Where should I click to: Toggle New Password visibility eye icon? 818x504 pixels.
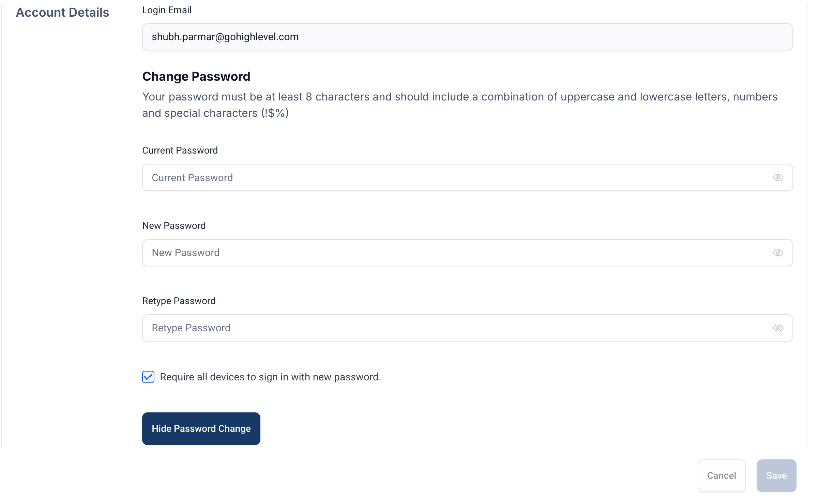[778, 253]
